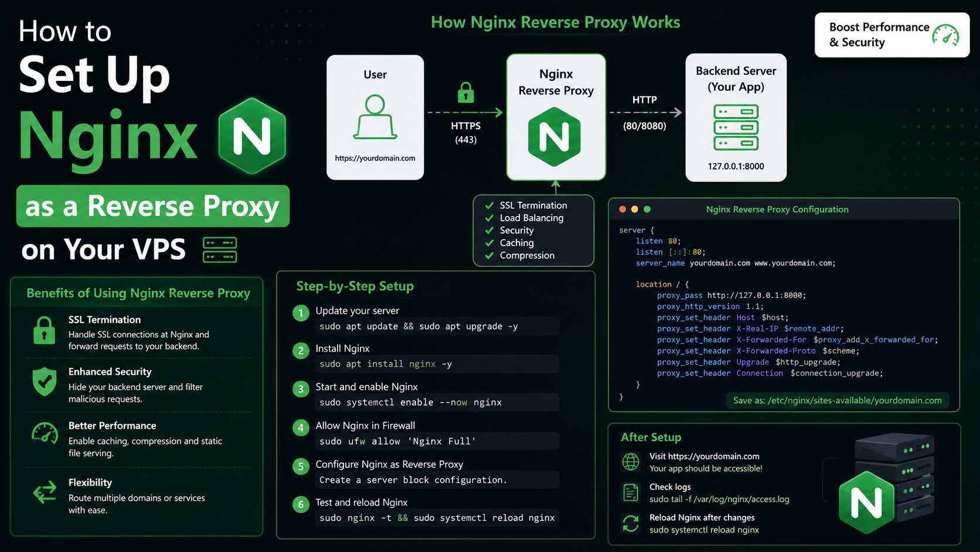
Task: Click step 4 number circle
Action: (x=301, y=428)
